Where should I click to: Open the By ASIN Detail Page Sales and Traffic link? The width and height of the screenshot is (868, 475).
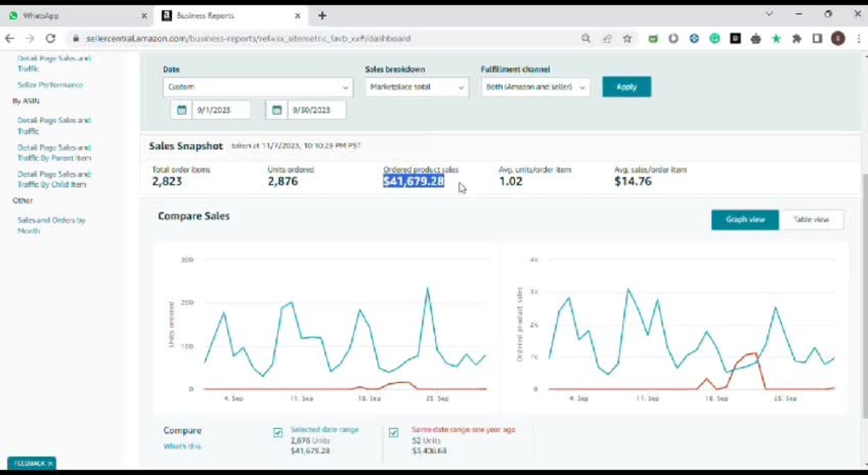click(x=54, y=126)
